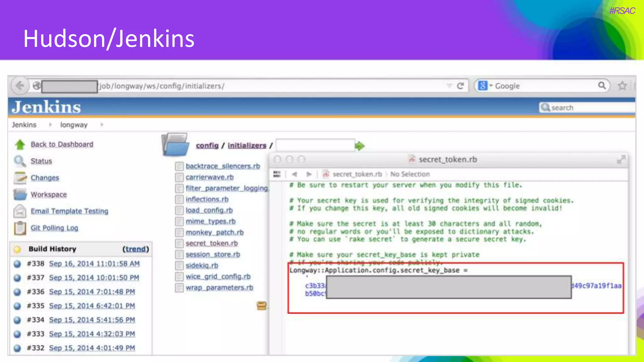644x362 pixels.
Task: Open build #338 timestamp link
Action: click(x=94, y=264)
